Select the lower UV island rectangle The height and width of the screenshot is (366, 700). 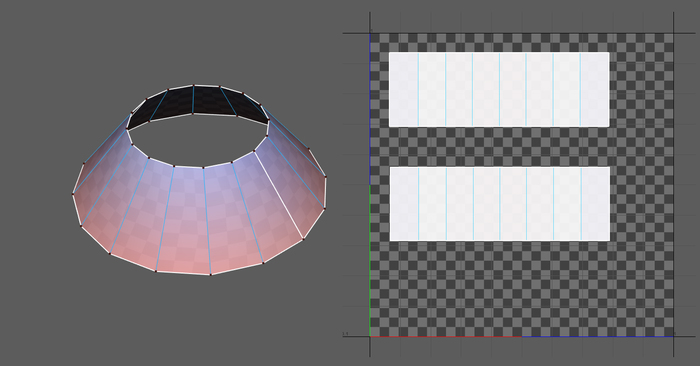coord(500,204)
